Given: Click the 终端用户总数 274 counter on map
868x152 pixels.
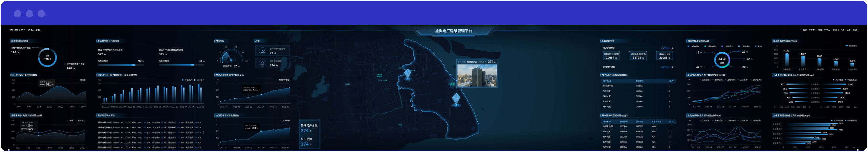Looking at the screenshot, I should (309, 128).
